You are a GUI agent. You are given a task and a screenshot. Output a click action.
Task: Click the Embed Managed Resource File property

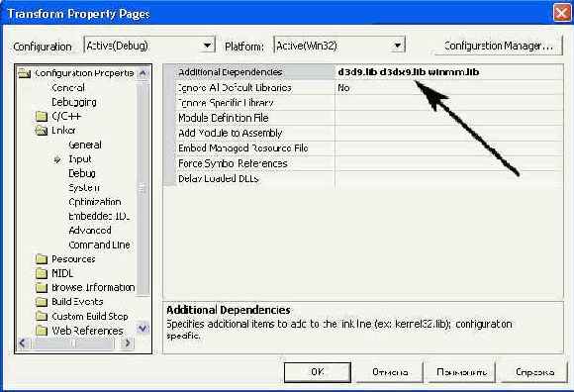click(243, 148)
